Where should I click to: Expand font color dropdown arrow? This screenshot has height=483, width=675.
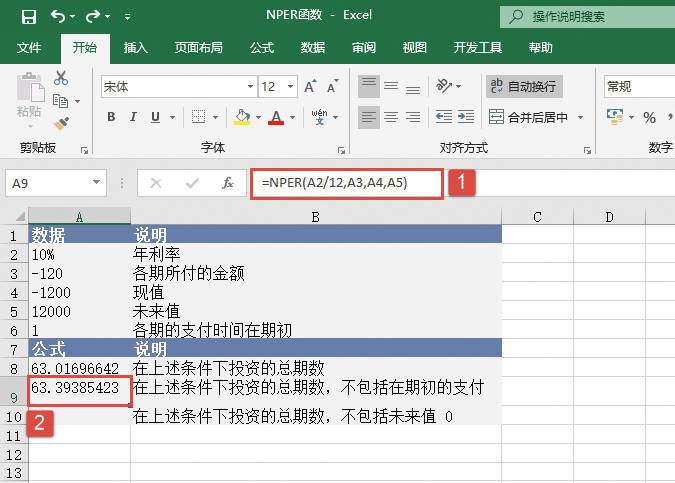click(292, 117)
